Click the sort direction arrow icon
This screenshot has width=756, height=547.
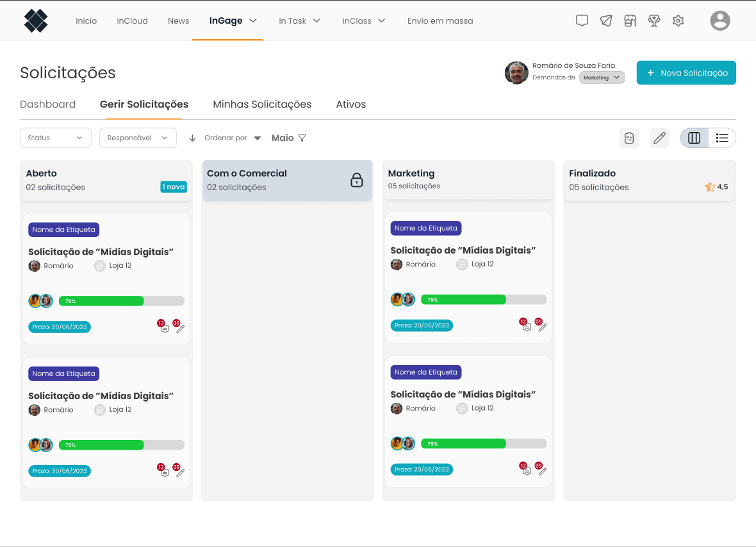point(192,138)
